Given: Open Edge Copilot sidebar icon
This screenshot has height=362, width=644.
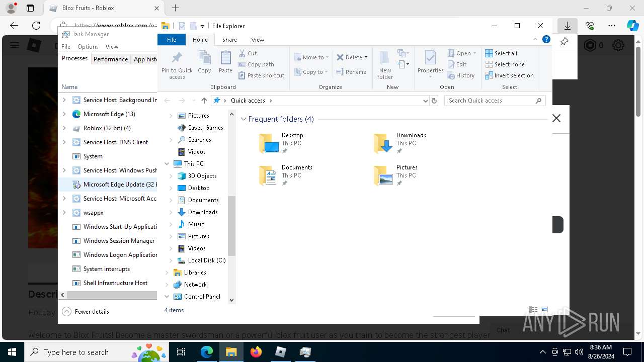Looking at the screenshot, I should tap(632, 26).
